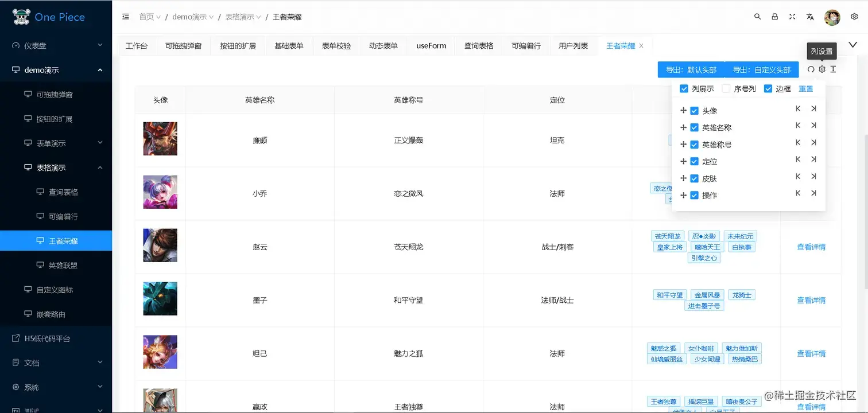Open the 列设置 gear icon above the table
This screenshot has height=413, width=868.
pos(821,69)
